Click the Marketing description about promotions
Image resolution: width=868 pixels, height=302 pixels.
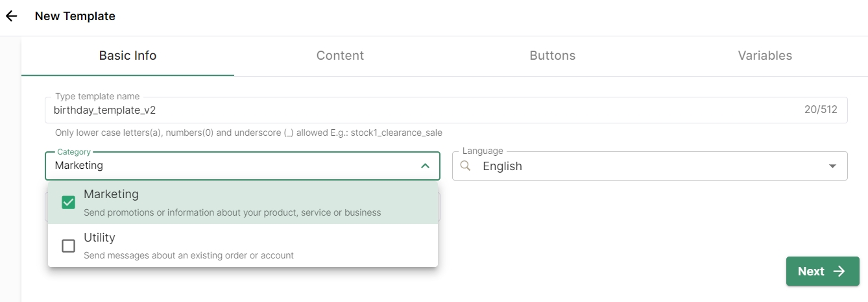pos(232,212)
